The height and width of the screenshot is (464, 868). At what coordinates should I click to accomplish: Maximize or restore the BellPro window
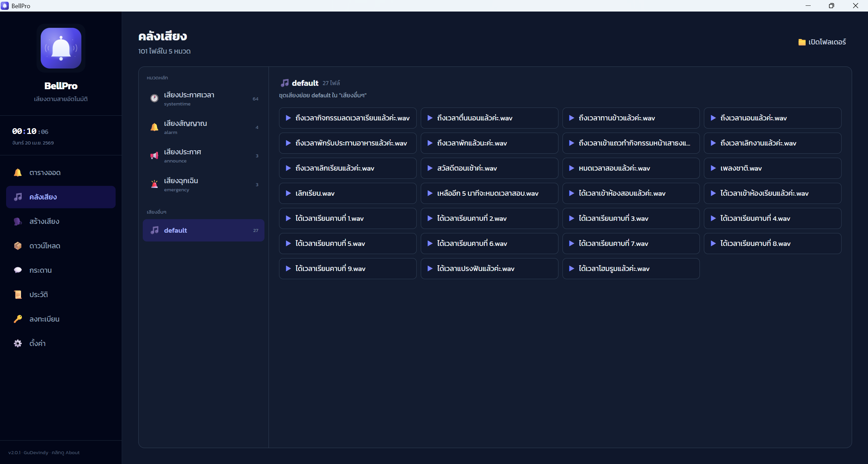click(831, 6)
